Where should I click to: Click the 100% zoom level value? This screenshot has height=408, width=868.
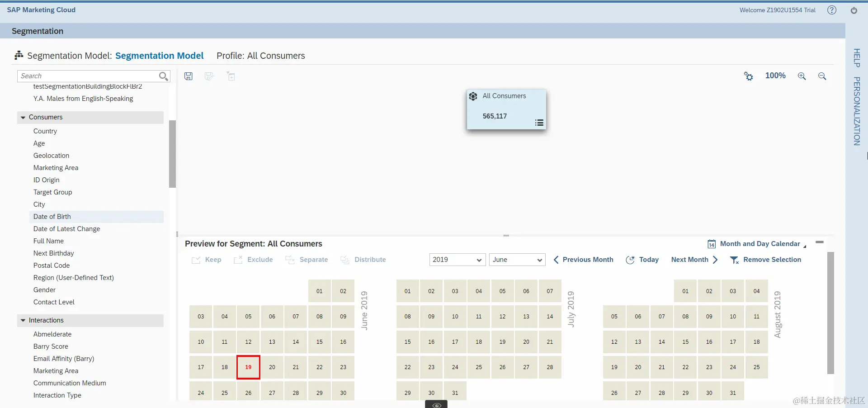click(775, 76)
